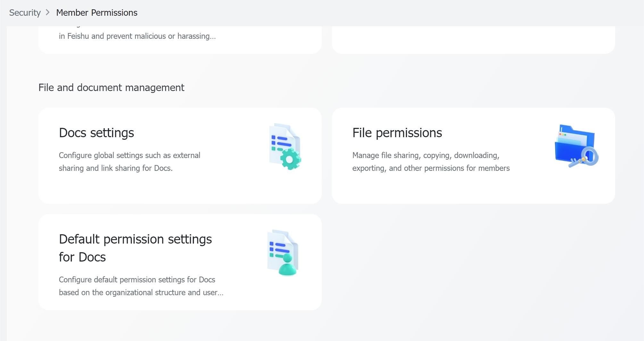Screen dimensions: 644x341
Task: Navigate back via the Security breadcrumb
Action: (x=25, y=12)
